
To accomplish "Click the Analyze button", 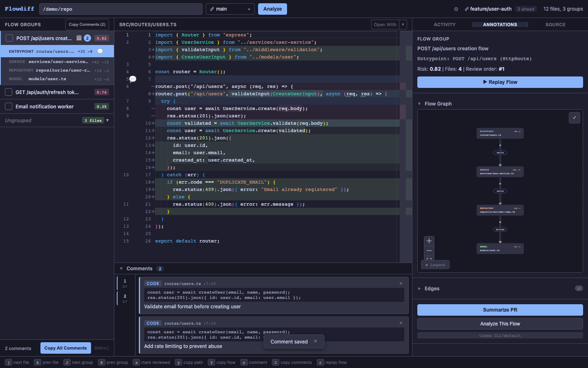I will coord(272,9).
